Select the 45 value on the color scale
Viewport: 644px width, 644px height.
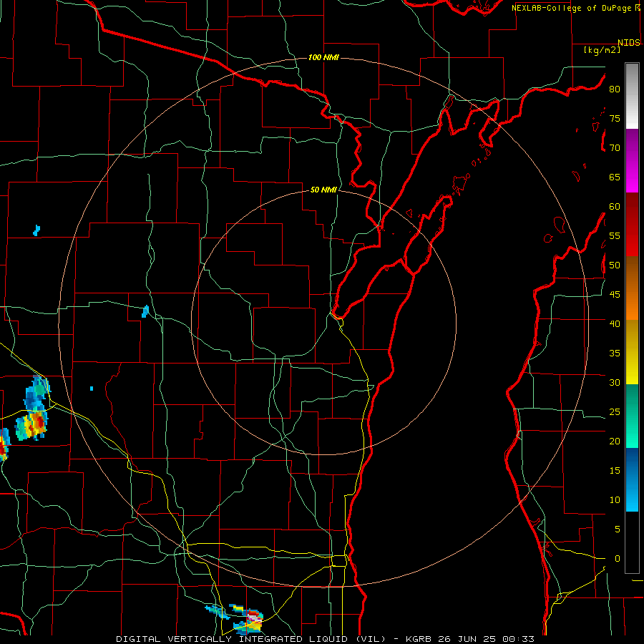point(615,295)
